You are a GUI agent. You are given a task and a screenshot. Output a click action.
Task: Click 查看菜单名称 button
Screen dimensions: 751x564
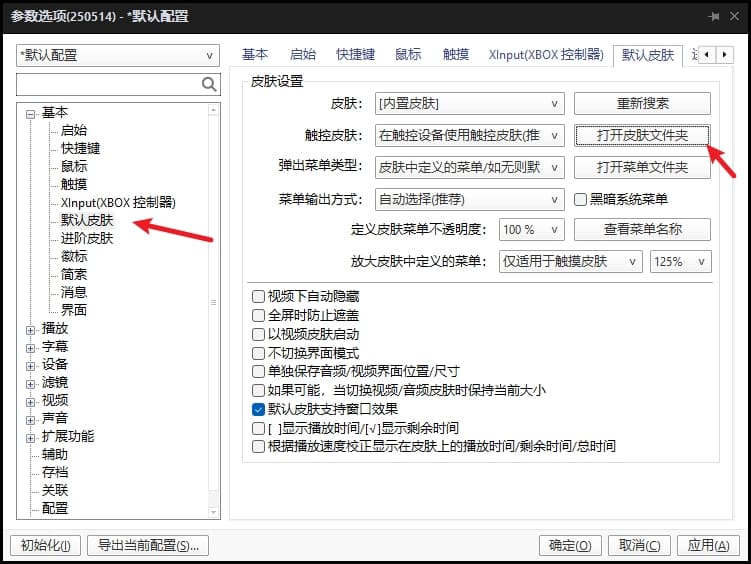point(642,229)
